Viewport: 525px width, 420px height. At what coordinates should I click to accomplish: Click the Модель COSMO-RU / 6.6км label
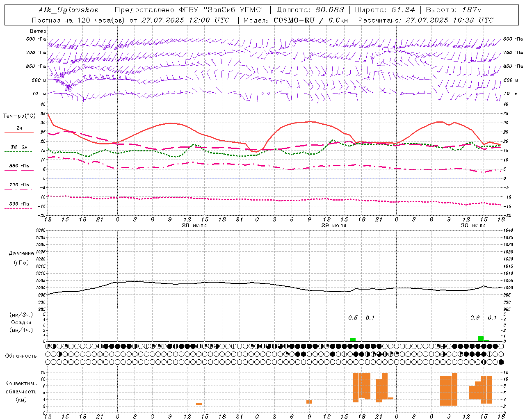click(x=296, y=20)
